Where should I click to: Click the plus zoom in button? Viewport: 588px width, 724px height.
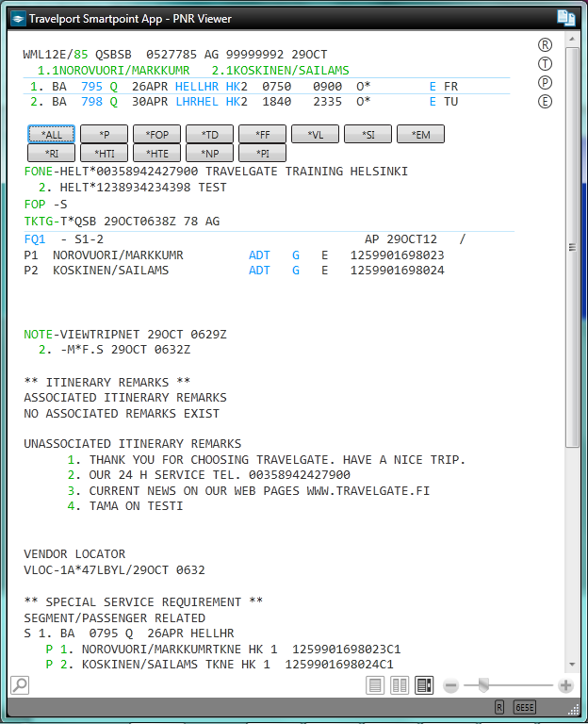[x=565, y=685]
